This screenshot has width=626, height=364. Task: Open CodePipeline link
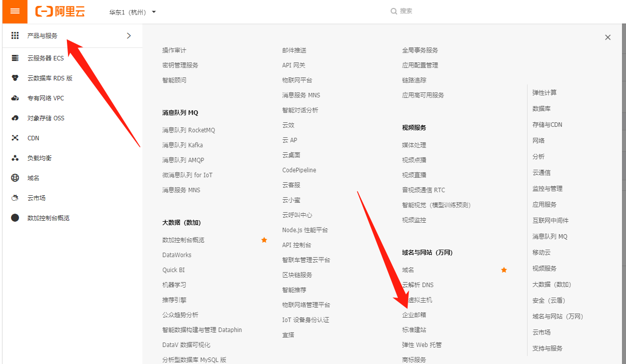click(x=299, y=170)
